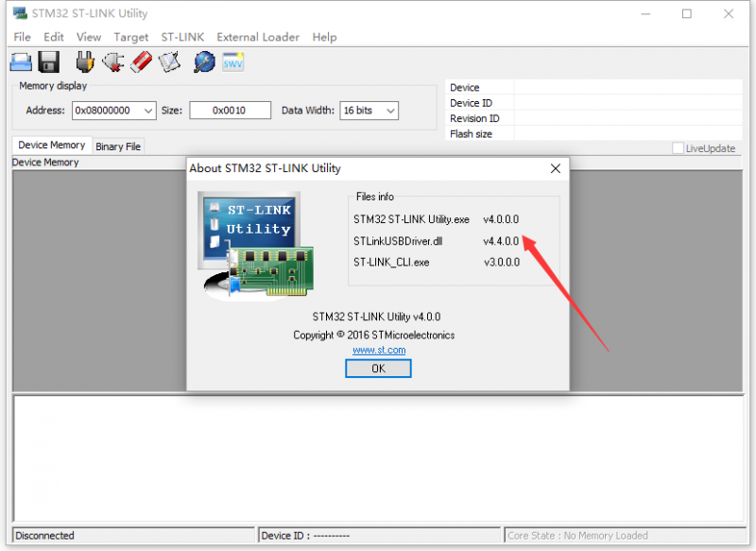Visit the www.st.com link
The image size is (756, 551).
tap(378, 349)
